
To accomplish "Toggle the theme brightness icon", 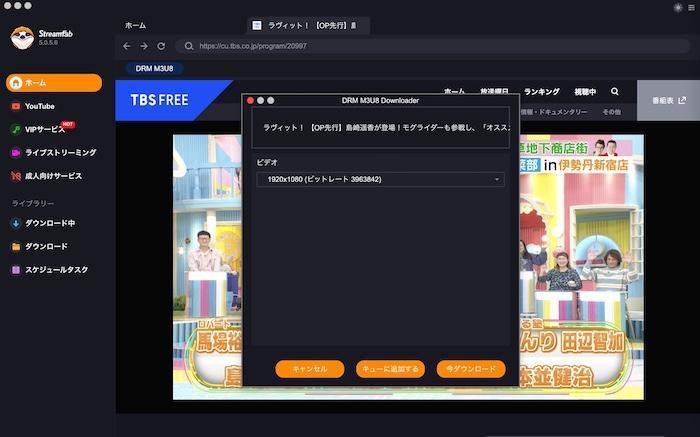I will pos(678,8).
